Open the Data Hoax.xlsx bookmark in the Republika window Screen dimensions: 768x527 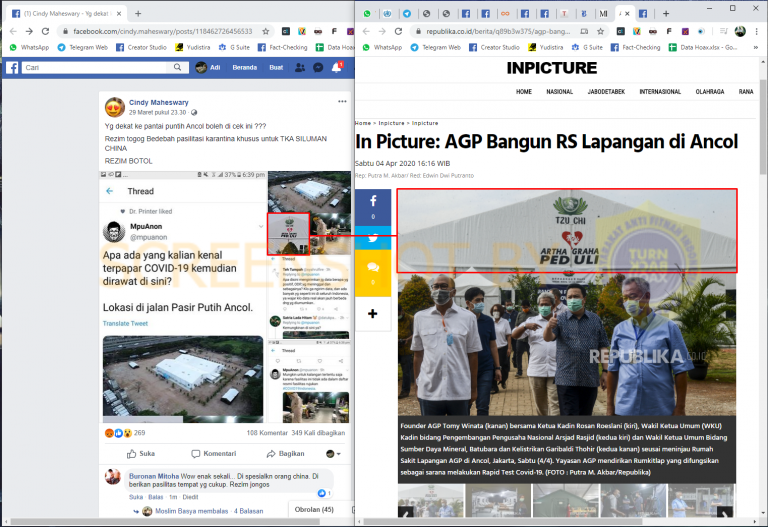coord(703,48)
